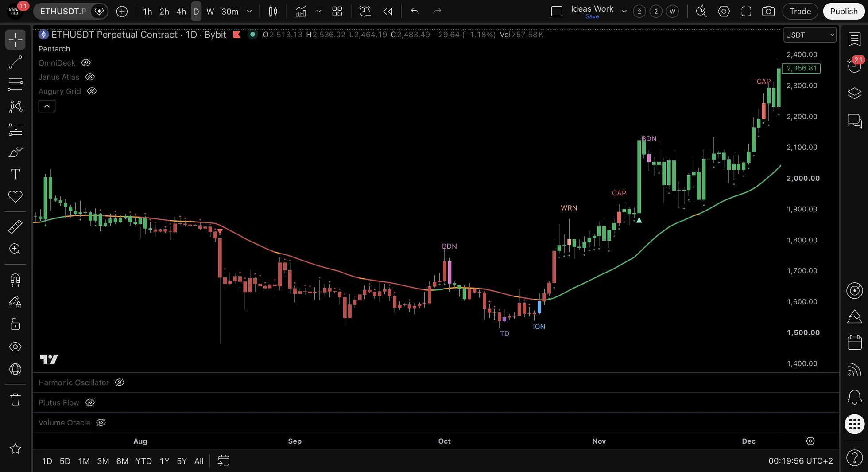Select the 3M date range
The image size is (868, 472).
click(x=103, y=461)
